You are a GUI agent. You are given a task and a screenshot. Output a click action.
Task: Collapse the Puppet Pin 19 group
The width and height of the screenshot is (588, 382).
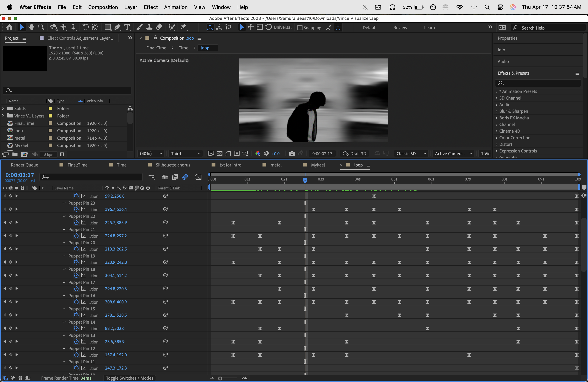coord(64,256)
